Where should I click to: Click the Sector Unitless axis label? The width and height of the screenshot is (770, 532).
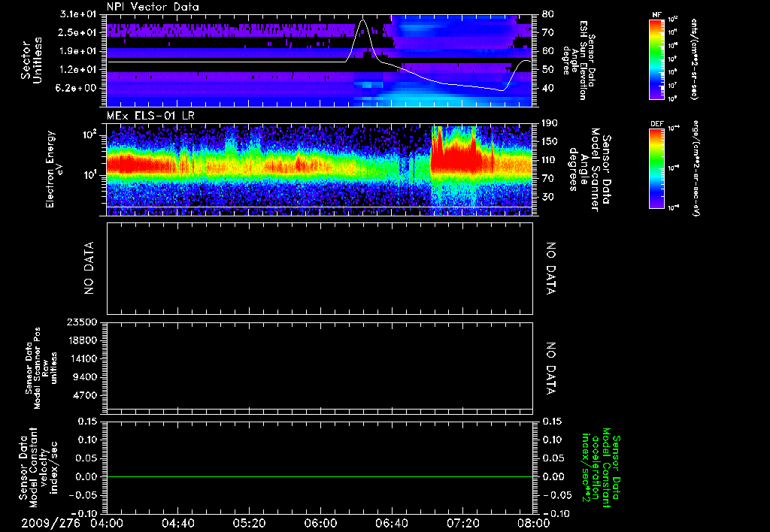(x=30, y=59)
